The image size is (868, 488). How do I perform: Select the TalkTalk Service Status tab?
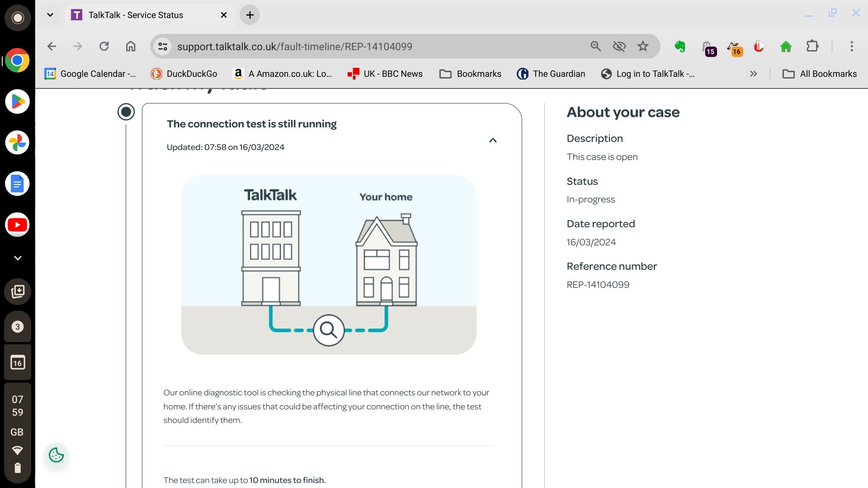[136, 15]
